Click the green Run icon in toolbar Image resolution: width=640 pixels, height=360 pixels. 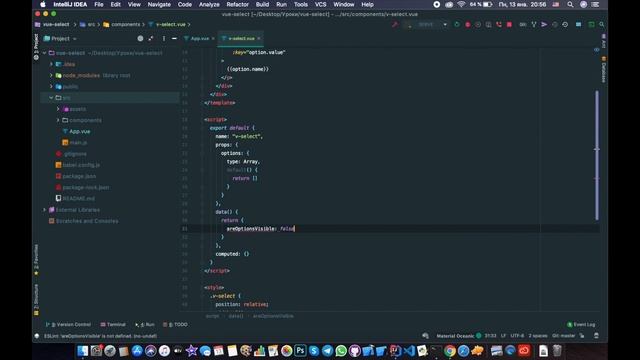click(457, 24)
